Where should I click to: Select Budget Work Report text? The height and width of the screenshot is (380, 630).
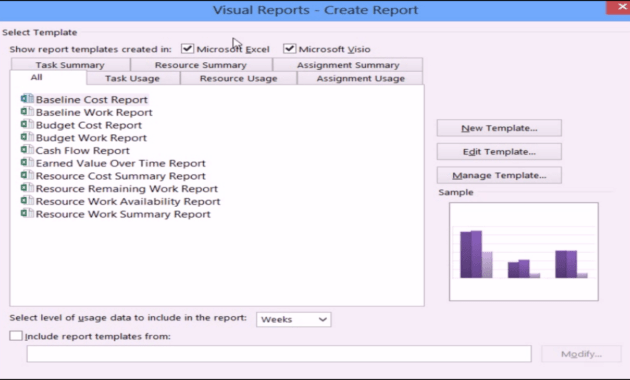click(91, 138)
